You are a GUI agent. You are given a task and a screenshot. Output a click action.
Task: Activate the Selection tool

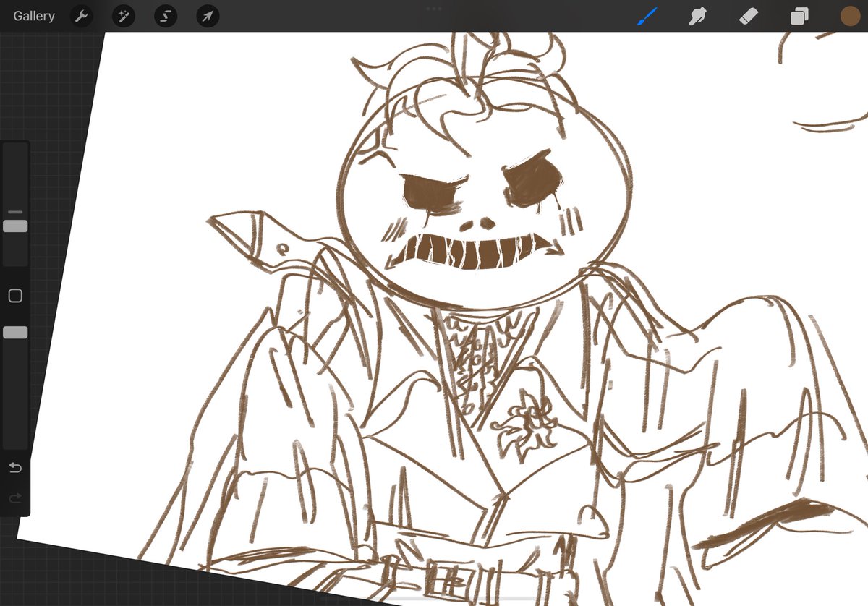tap(166, 16)
